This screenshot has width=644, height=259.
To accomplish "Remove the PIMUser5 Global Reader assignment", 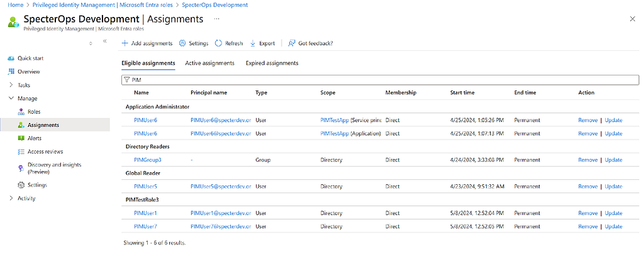I will click(x=588, y=186).
